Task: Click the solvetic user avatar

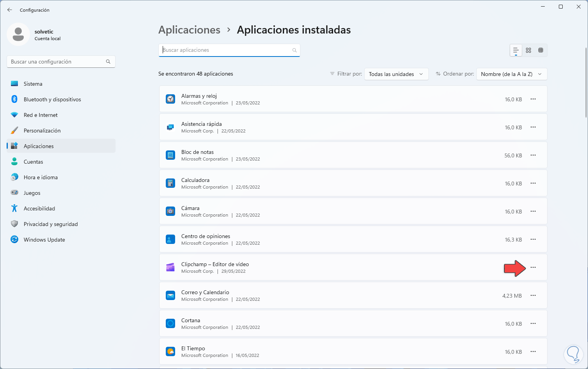Action: click(x=18, y=34)
